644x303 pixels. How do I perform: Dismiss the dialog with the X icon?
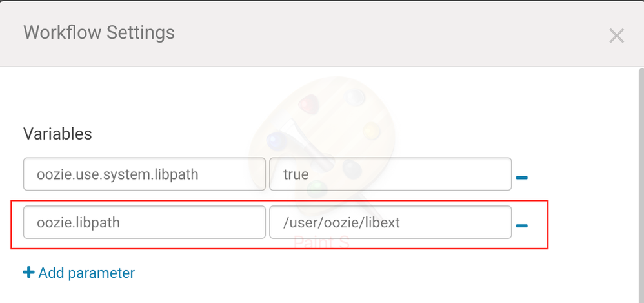[x=616, y=36]
